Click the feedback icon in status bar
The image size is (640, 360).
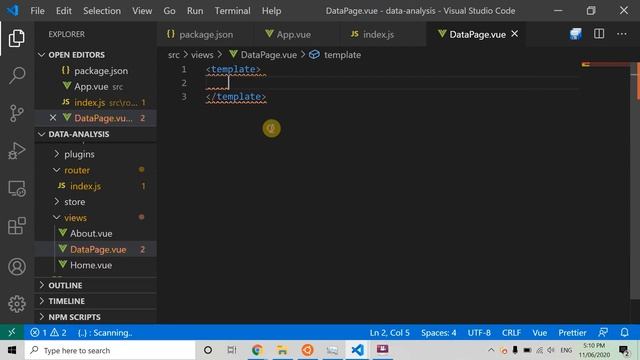(603, 333)
